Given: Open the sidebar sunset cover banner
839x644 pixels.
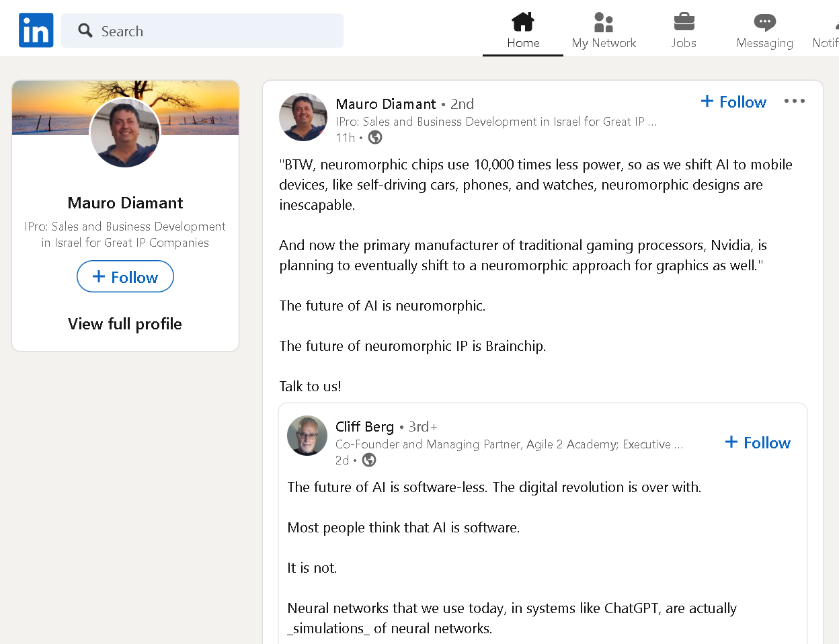Looking at the screenshot, I should [126, 108].
